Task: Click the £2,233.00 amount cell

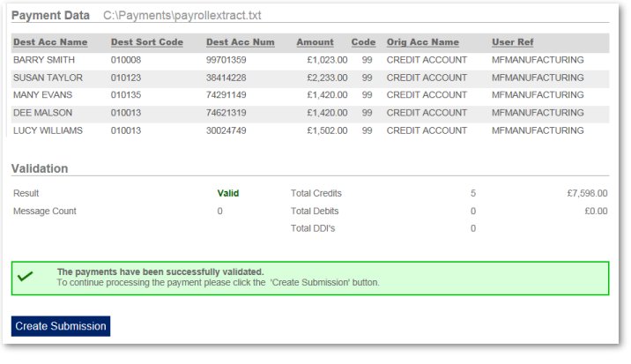Action: [327, 78]
